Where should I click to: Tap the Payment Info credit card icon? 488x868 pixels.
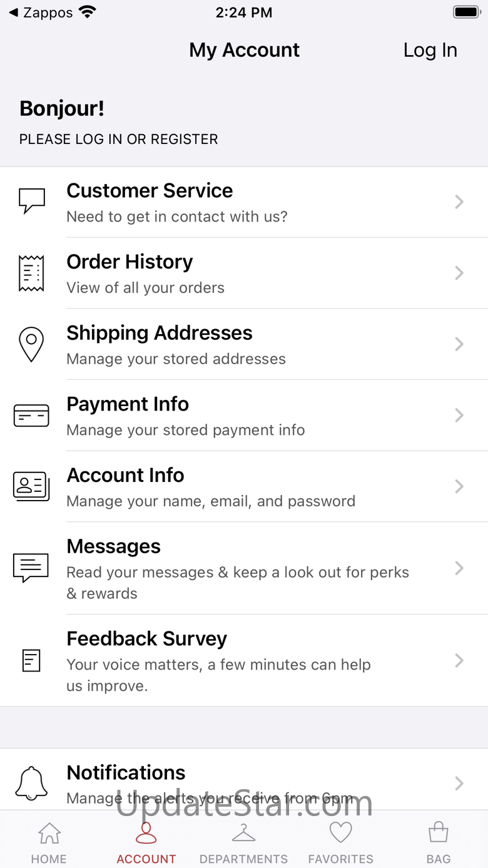tap(31, 416)
